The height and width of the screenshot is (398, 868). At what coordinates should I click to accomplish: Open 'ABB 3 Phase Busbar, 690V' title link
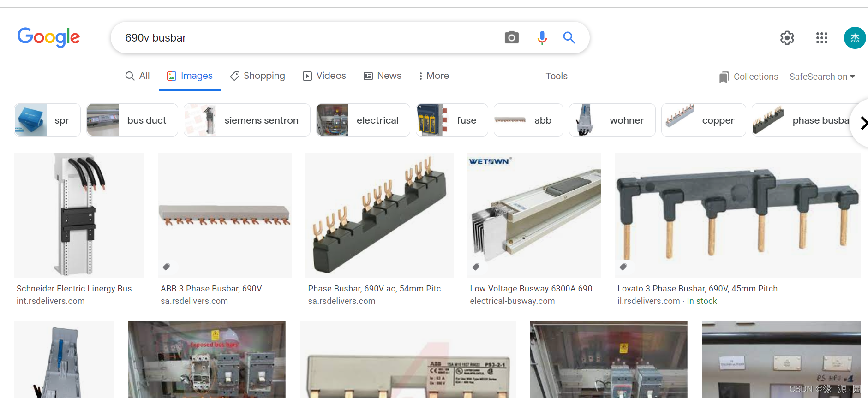(216, 289)
